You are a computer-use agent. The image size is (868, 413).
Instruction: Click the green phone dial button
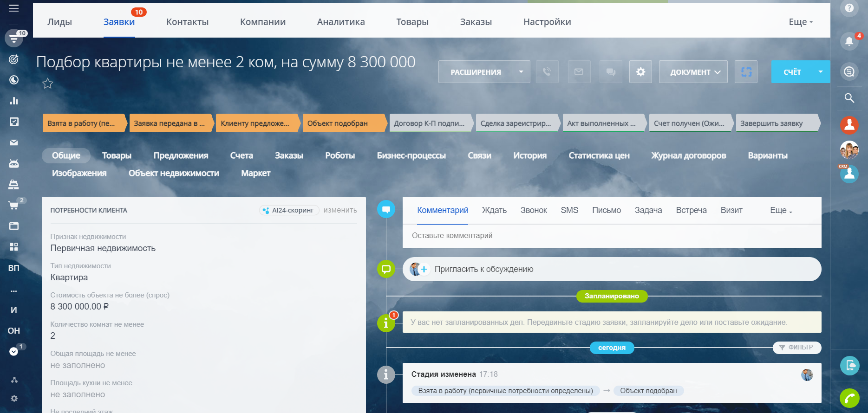(849, 398)
